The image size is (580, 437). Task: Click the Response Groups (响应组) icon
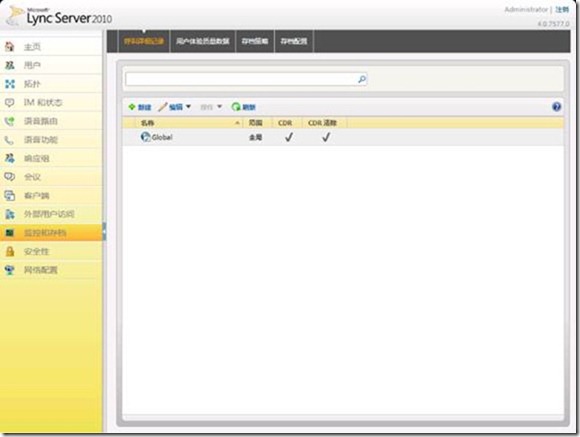tap(10, 158)
